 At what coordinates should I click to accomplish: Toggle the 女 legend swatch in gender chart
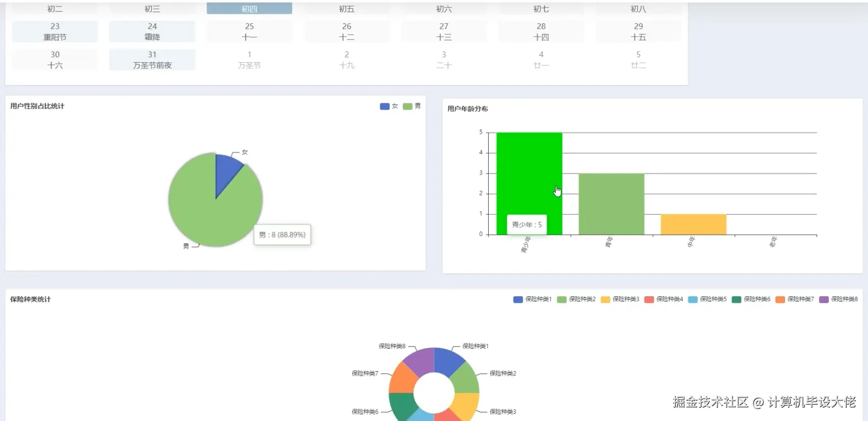(384, 106)
